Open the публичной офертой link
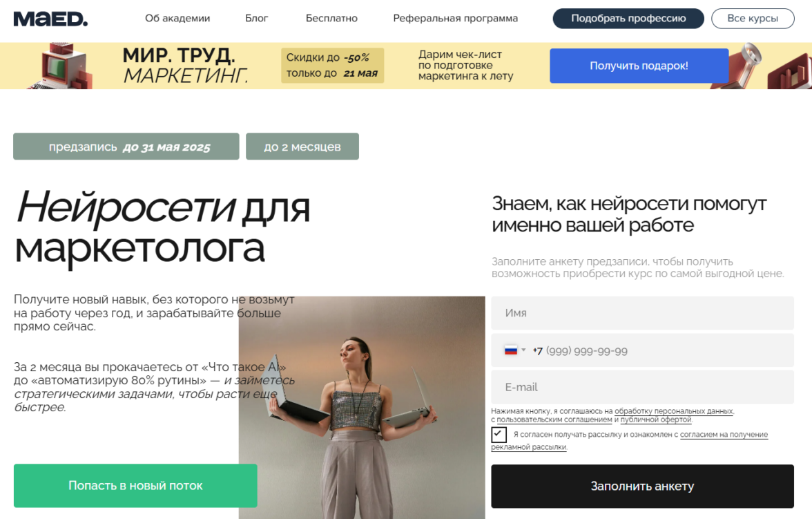Image resolution: width=812 pixels, height=519 pixels. (x=656, y=419)
